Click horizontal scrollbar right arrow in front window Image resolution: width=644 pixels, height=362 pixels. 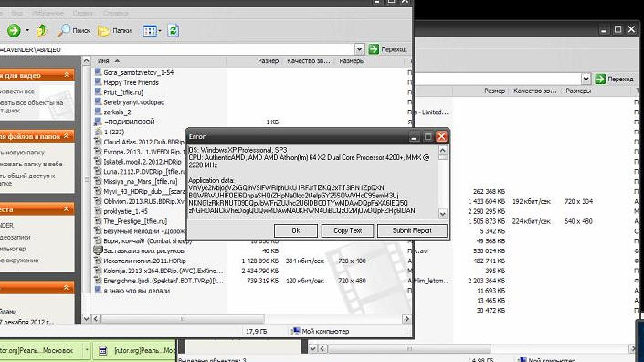coord(406,319)
